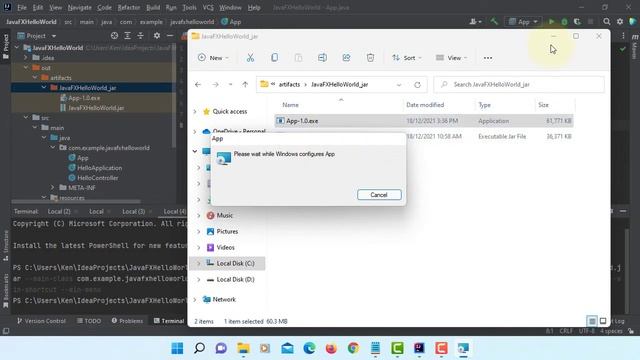This screenshot has width=640, height=360.
Task: Open the TODO tool window tab
Action: pos(89,321)
